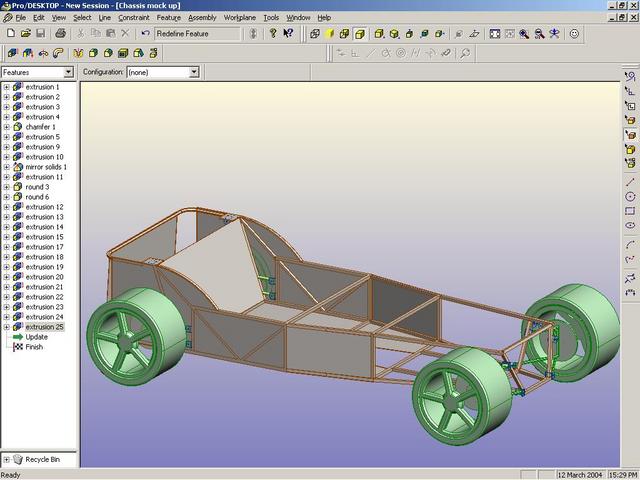Select extrusion 23 in the feature list

pos(44,307)
